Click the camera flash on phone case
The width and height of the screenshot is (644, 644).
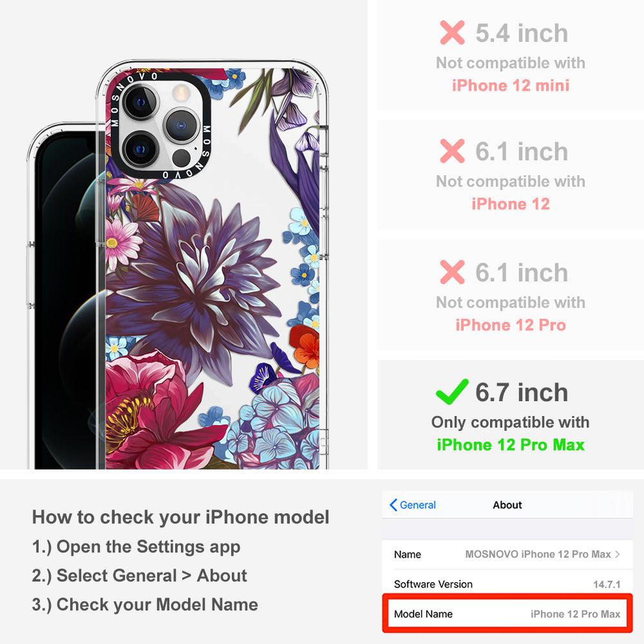(x=181, y=93)
